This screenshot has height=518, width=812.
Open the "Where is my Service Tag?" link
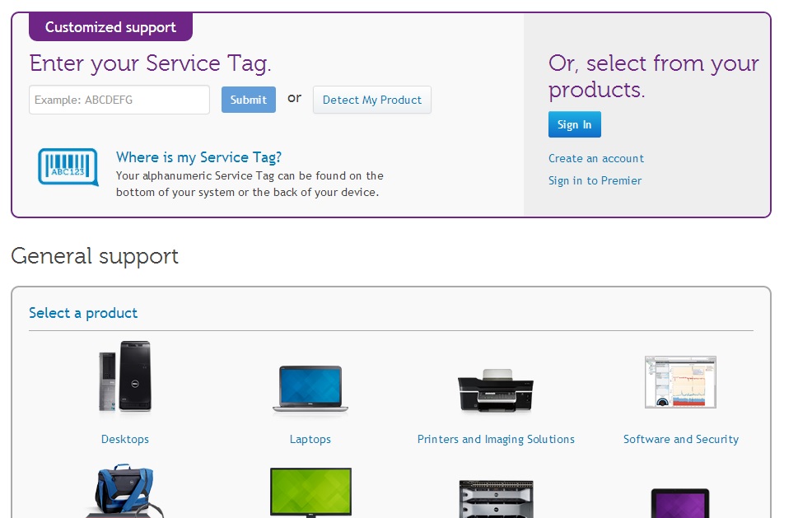(198, 157)
